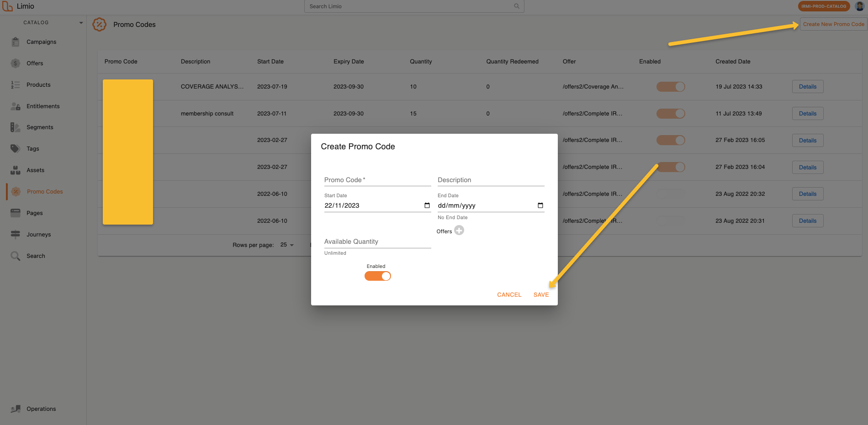Go to Operations in the sidebar
Image resolution: width=868 pixels, height=425 pixels.
click(41, 409)
